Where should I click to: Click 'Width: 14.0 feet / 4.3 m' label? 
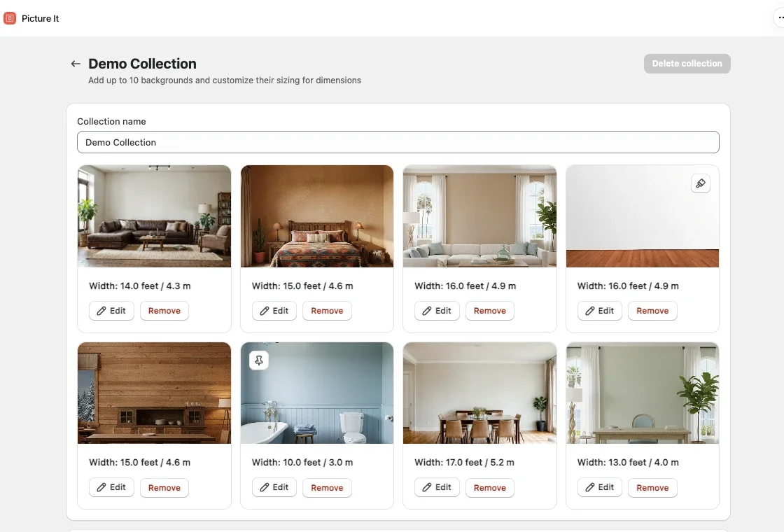pyautogui.click(x=140, y=286)
